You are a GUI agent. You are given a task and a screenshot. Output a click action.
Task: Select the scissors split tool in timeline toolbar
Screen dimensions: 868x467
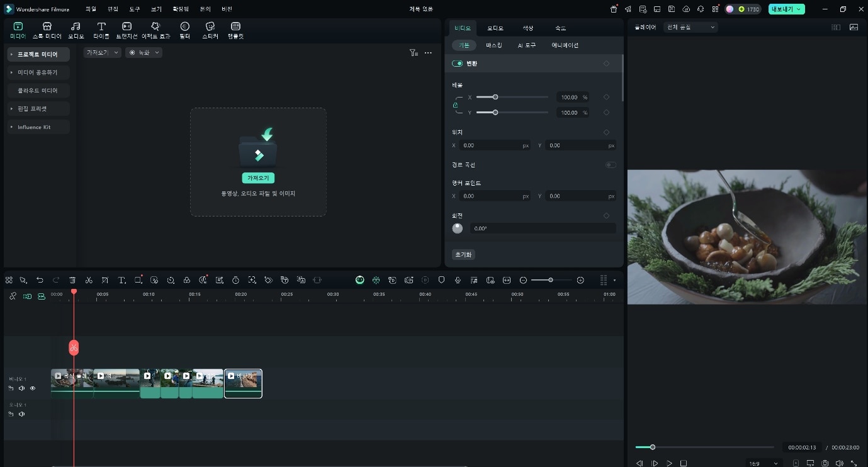click(89, 280)
